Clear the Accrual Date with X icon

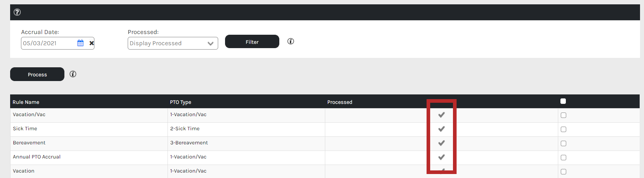click(92, 43)
